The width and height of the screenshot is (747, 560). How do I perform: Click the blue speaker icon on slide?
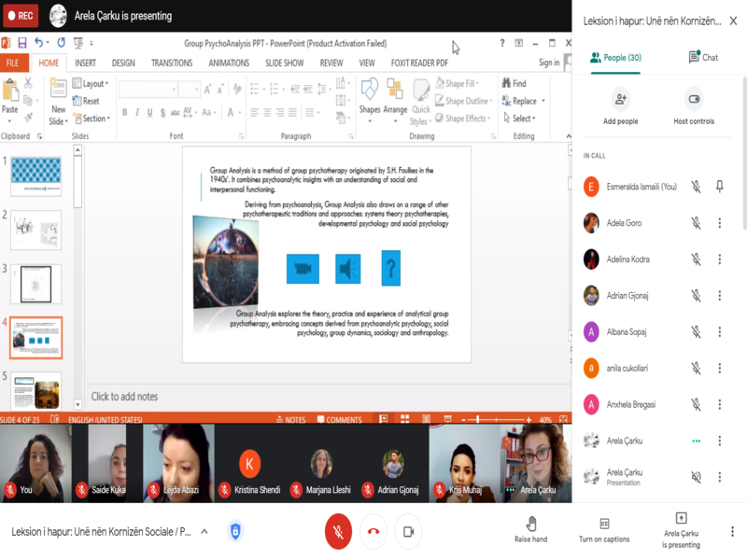click(x=347, y=269)
